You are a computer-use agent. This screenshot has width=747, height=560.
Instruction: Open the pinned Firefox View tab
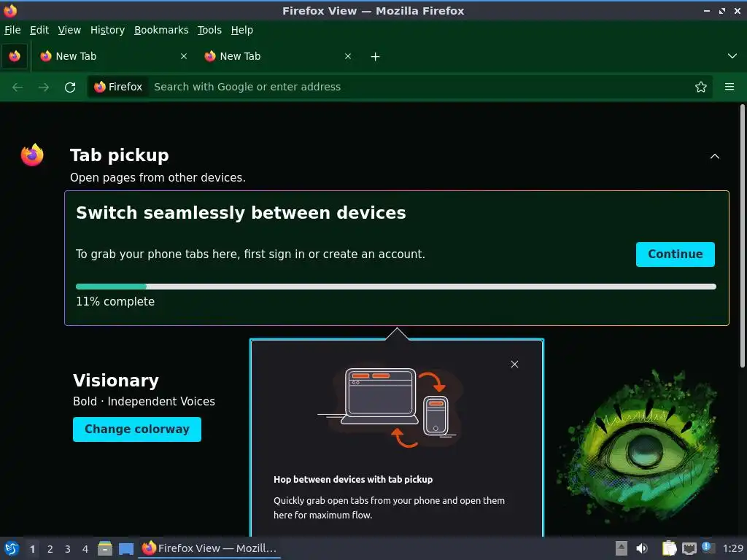(15, 56)
